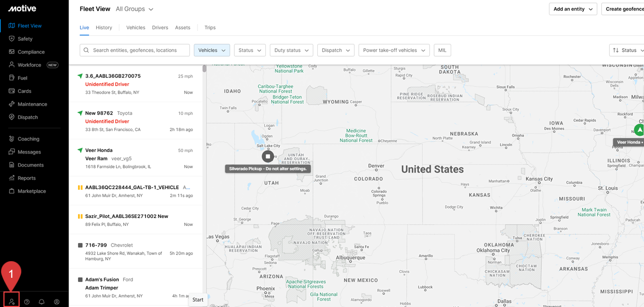Click the stopped vehicle marker near Salt Lake City
This screenshot has height=307, width=644.
coord(268,157)
